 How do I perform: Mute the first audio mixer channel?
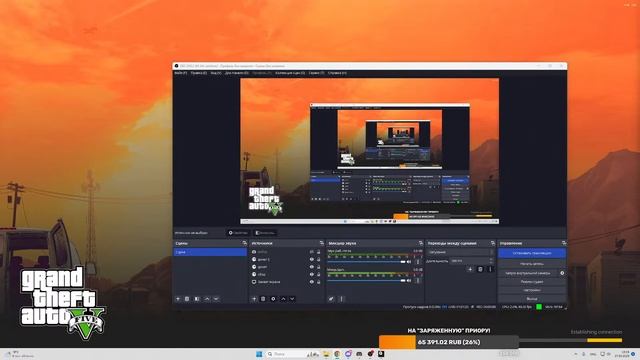[x=409, y=262]
